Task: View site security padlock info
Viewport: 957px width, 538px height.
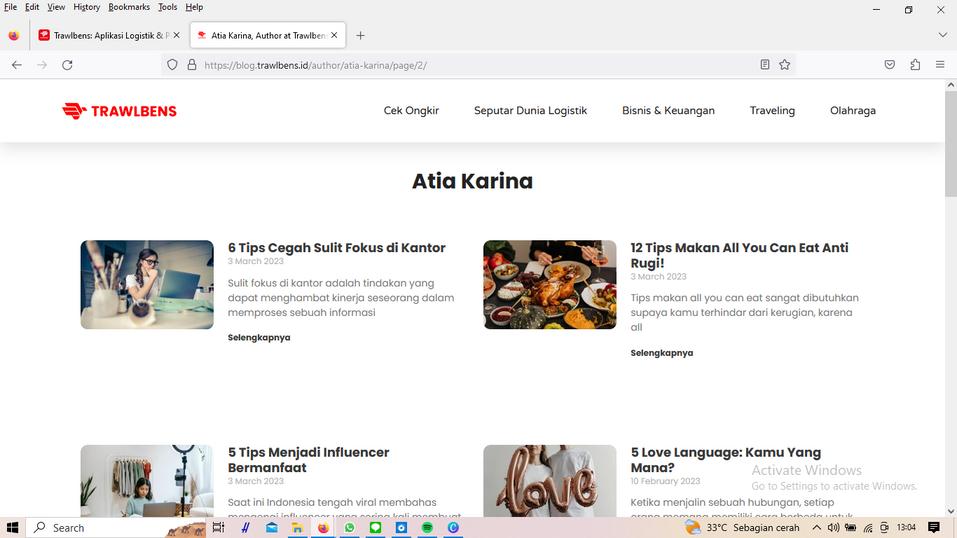Action: coord(192,65)
